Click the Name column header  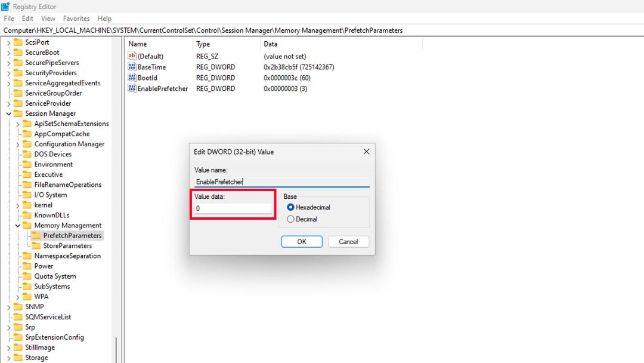[x=159, y=44]
